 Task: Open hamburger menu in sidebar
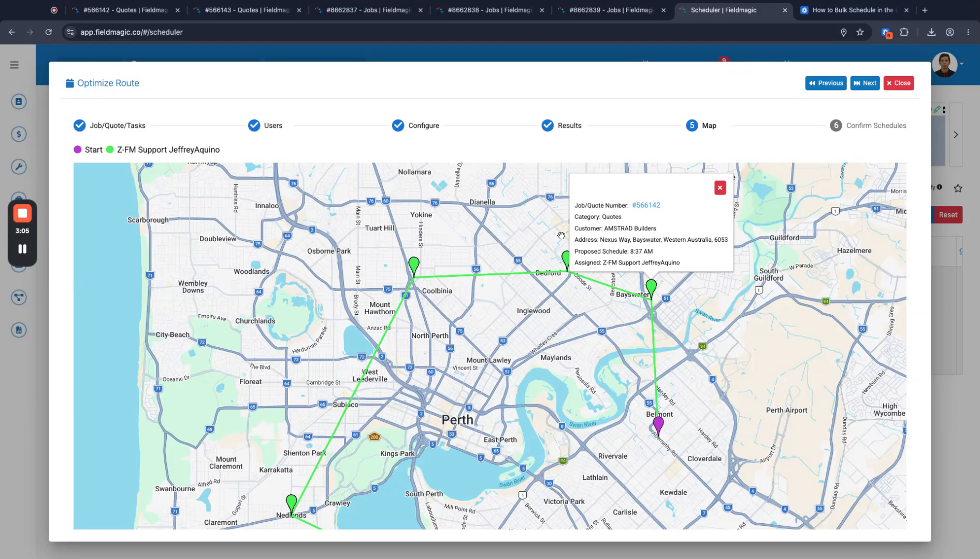[15, 65]
